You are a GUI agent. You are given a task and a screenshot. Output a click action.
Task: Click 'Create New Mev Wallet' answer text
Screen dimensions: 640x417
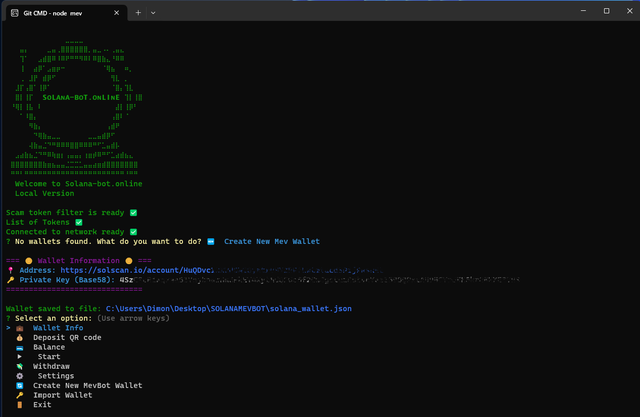[272, 242]
